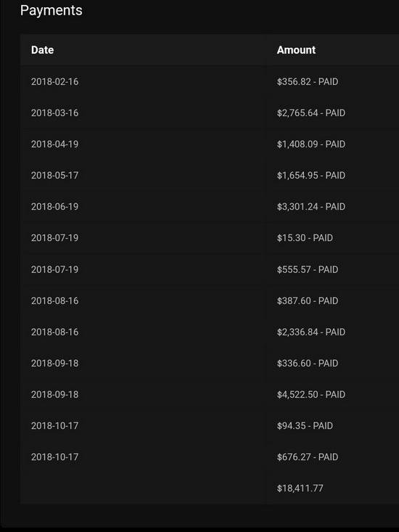Click the $4,522.50 - PAID entry
The width and height of the screenshot is (399, 532).
point(311,394)
